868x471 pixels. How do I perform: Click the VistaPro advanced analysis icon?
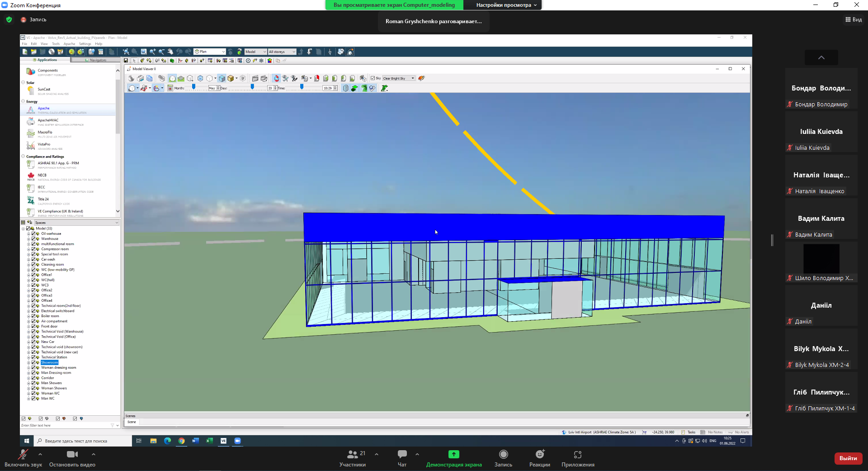[x=31, y=146]
